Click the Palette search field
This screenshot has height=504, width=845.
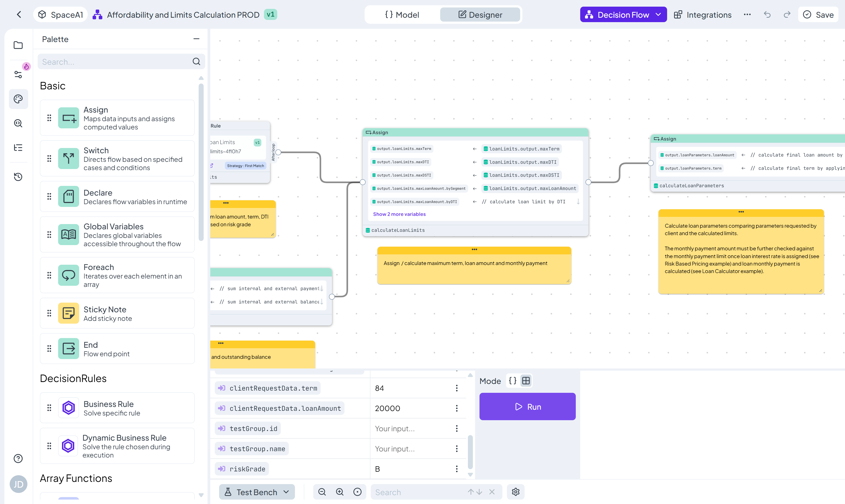(x=115, y=62)
